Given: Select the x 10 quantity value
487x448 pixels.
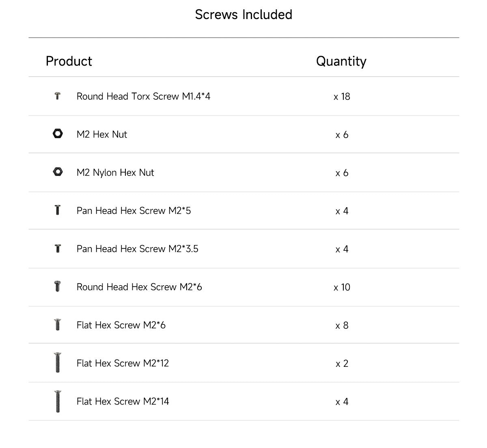Looking at the screenshot, I should 342,287.
